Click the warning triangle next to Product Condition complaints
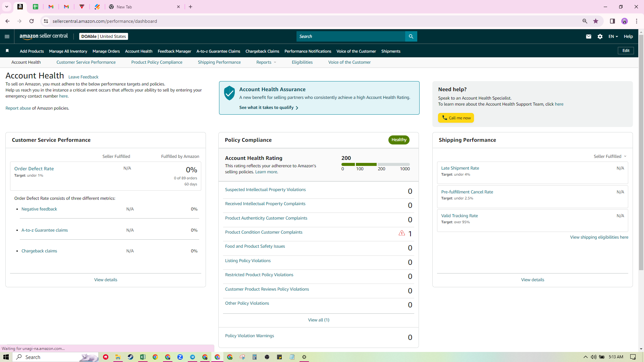644x362 pixels. coord(401,233)
